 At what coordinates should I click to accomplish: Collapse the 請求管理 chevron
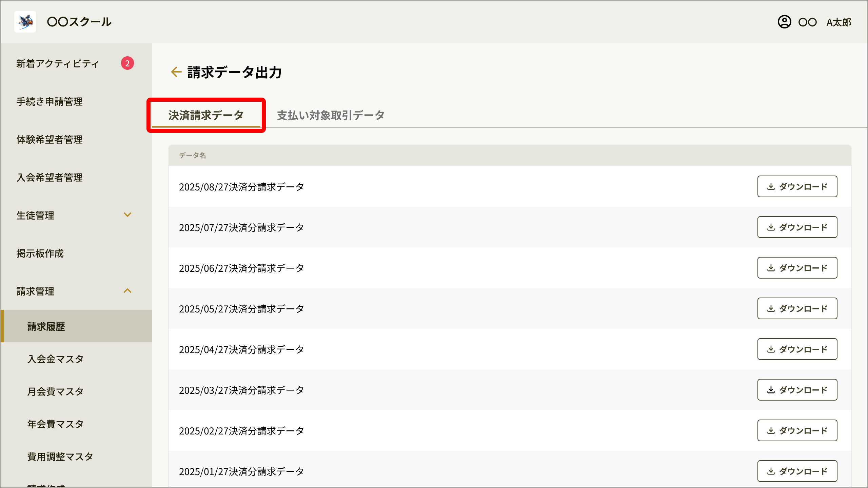(127, 291)
